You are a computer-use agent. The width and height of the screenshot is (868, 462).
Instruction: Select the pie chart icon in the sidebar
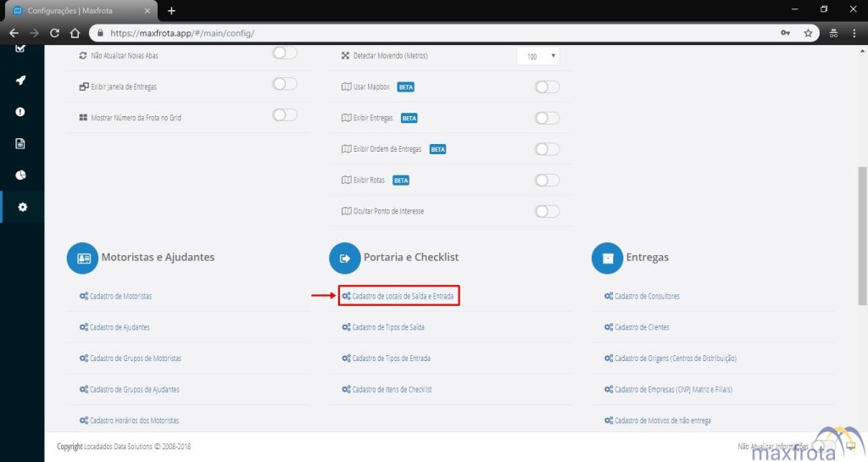coord(20,175)
